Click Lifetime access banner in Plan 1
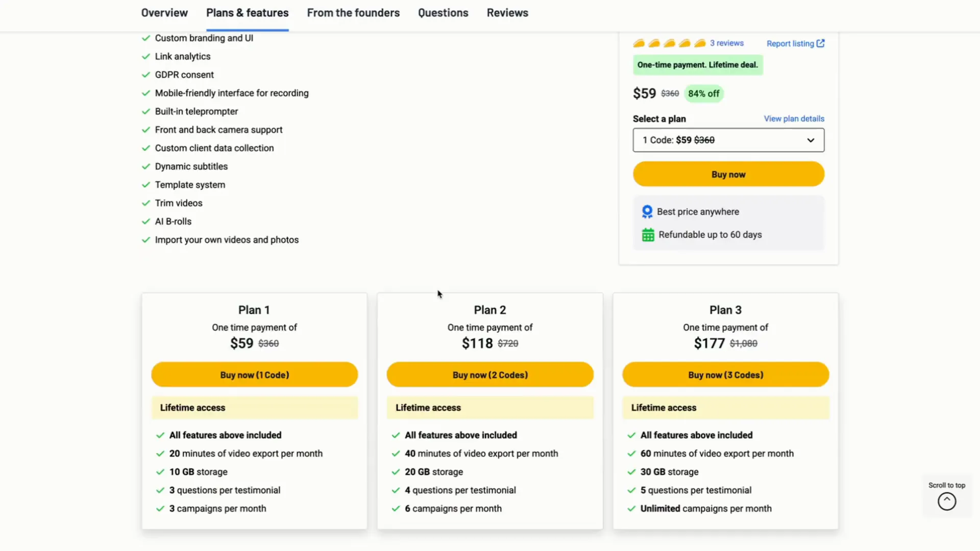 coord(255,408)
